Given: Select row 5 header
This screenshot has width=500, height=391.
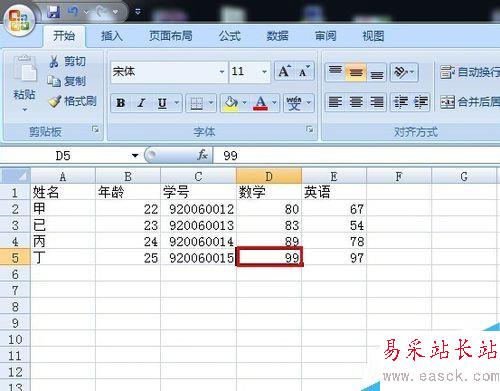Looking at the screenshot, I should click(15, 258).
